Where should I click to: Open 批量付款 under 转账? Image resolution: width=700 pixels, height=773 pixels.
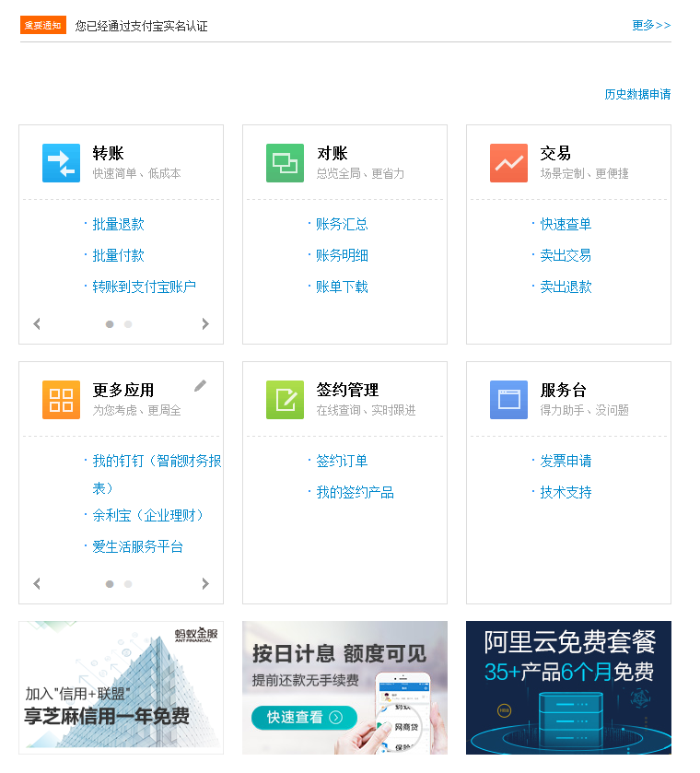(118, 255)
